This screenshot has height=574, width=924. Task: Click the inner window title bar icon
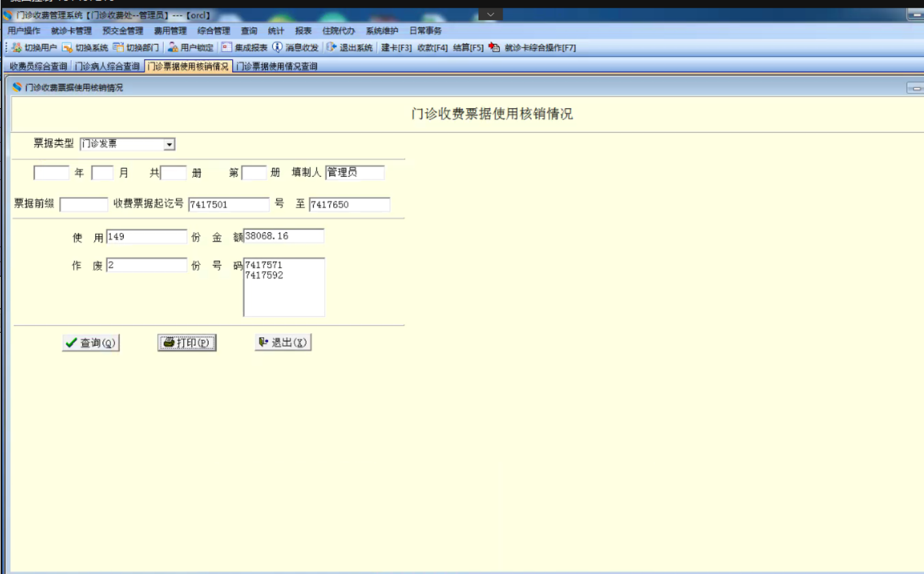[17, 87]
